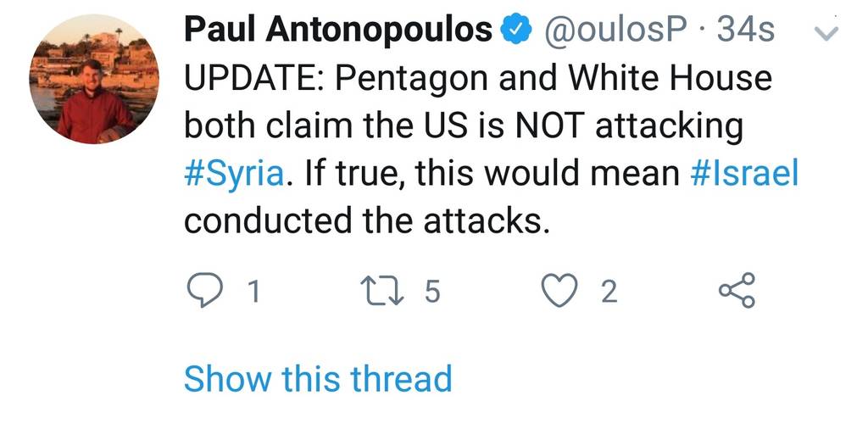Click the "Pentagon and White House" text

(x=554, y=80)
